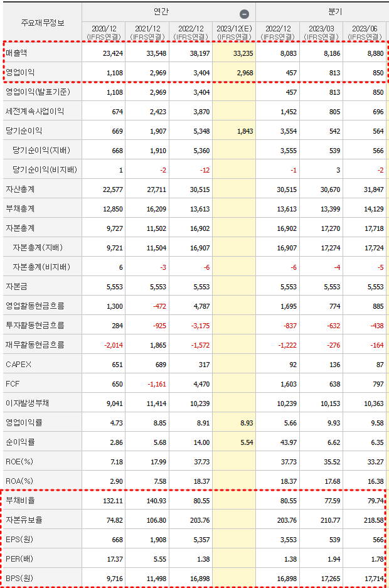This screenshot has width=389, height=588.
Task: Select the 영업이익률 row label
Action: click(24, 422)
